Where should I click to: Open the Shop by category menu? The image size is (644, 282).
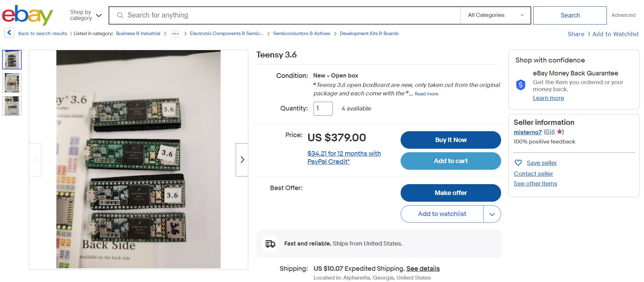86,15
